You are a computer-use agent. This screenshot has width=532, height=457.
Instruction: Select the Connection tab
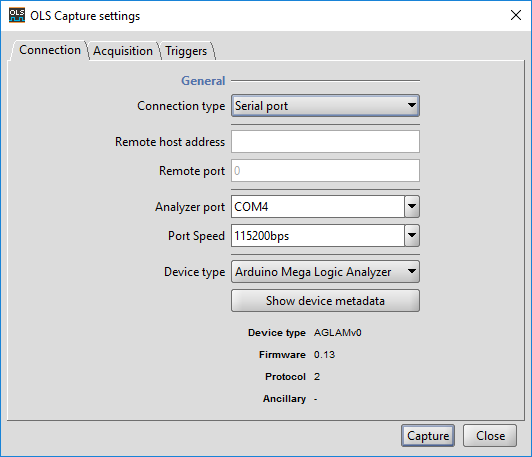pyautogui.click(x=50, y=50)
